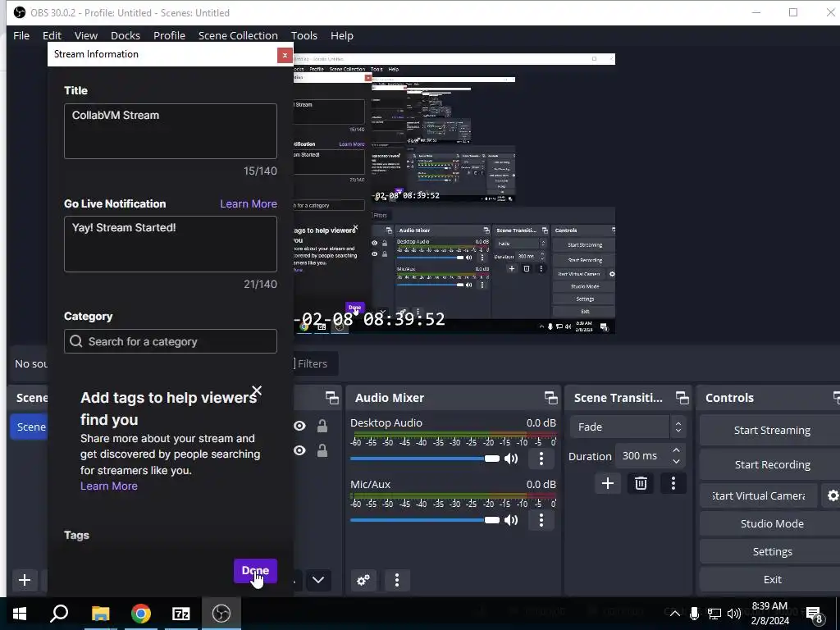Mute Mic/Aux speaker icon

(x=511, y=520)
